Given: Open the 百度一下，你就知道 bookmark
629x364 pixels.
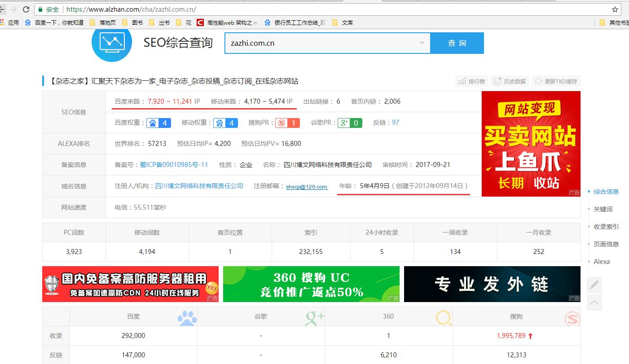Looking at the screenshot, I should (x=54, y=22).
